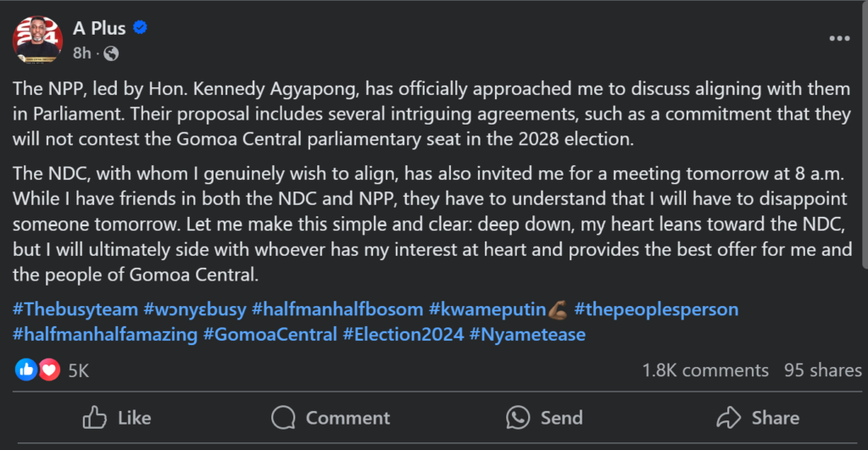Open A Plus profile picture
Image resolution: width=868 pixels, height=450 pixels.
tap(36, 38)
